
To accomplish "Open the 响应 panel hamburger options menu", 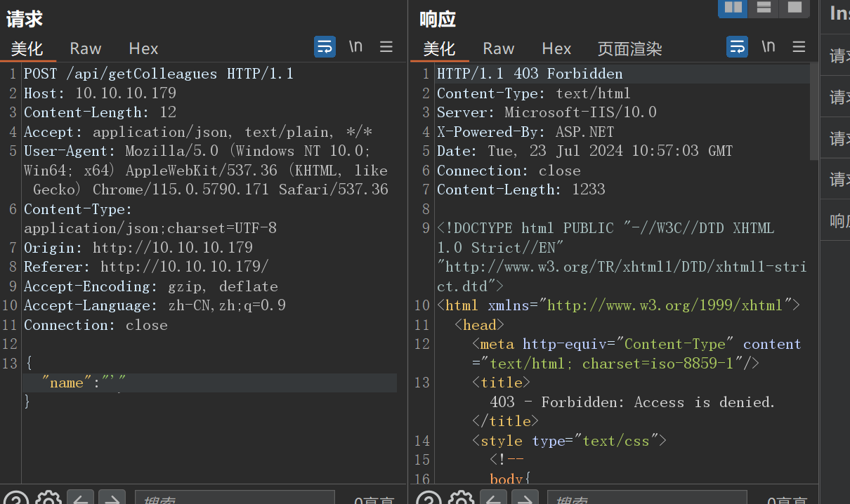I will 799,47.
